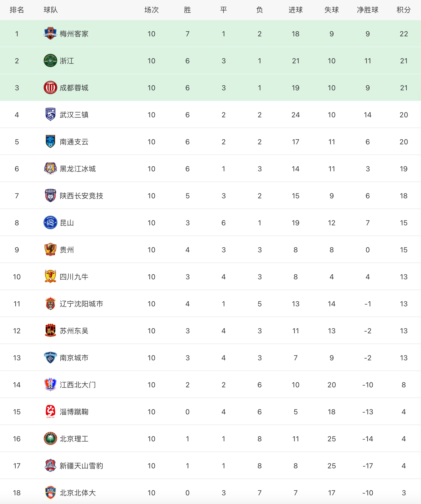The image size is (421, 504).
Task: Click the 淄博蹴鞠 red logo
Action: (50, 412)
